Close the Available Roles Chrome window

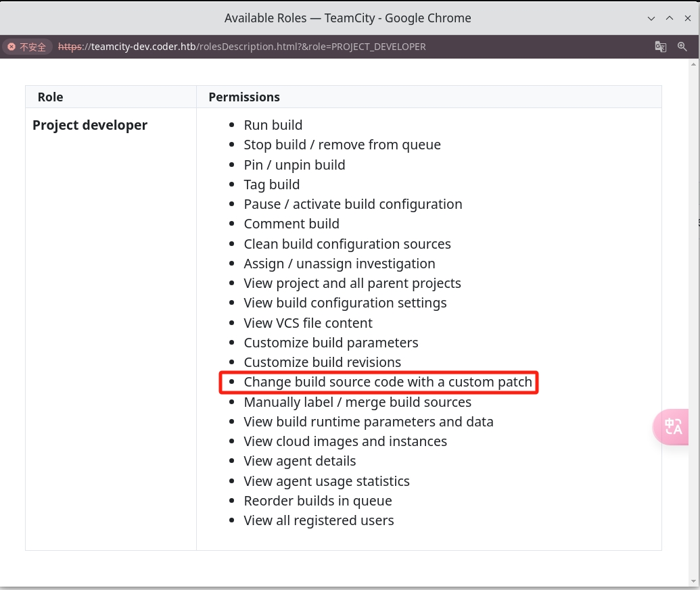(x=688, y=18)
